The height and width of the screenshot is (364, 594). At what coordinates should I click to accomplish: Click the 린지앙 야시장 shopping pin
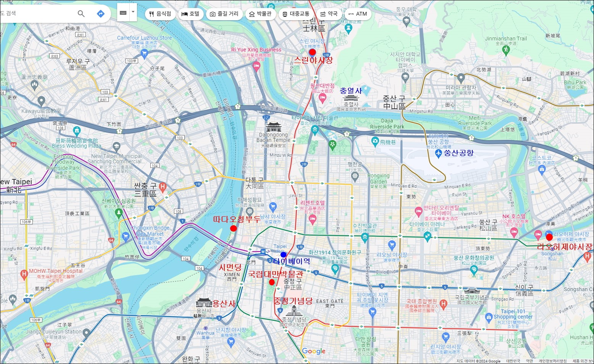[x=445, y=337]
